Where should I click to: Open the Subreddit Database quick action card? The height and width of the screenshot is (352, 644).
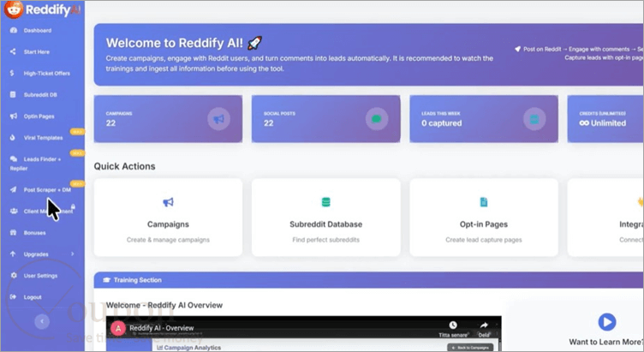pos(325,218)
